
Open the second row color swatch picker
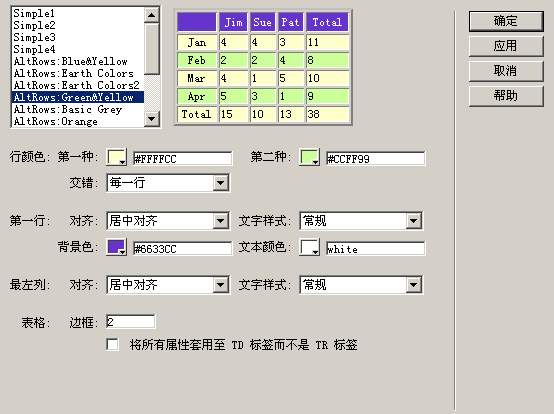[310, 158]
